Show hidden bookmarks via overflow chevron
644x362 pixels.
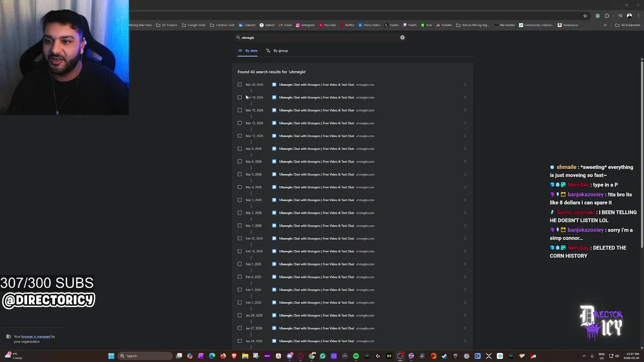point(605,25)
